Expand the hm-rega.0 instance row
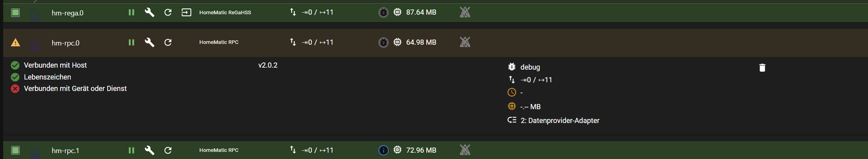The height and width of the screenshot is (159, 868). click(x=633, y=13)
